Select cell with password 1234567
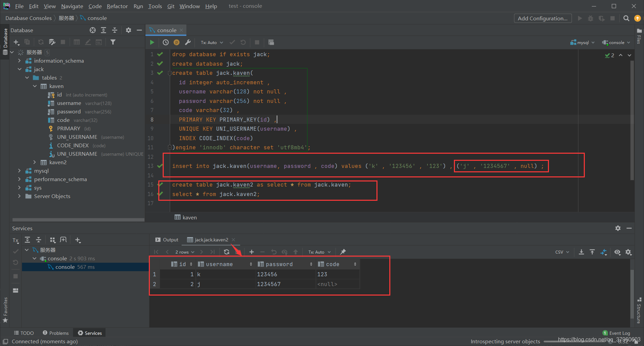644x346 pixels. tap(285, 284)
